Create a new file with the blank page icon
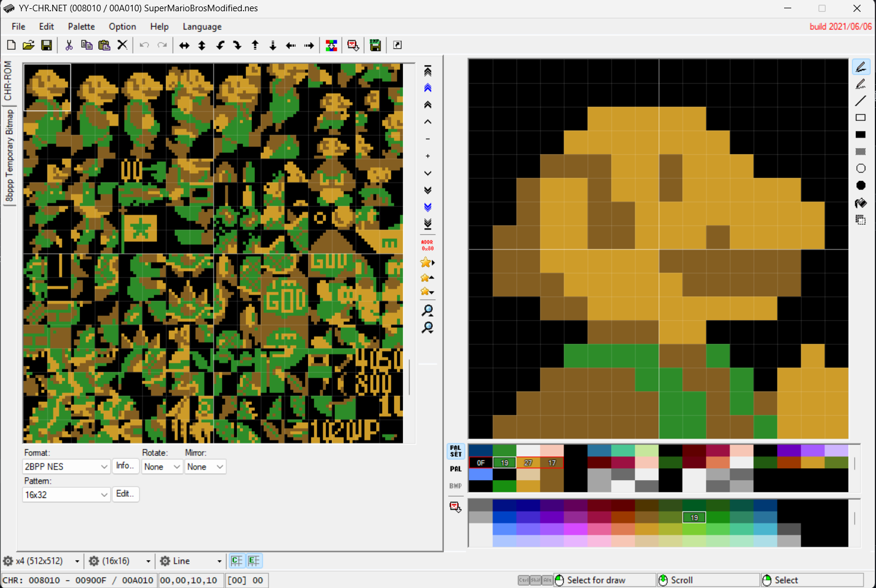The image size is (876, 588). coord(11,45)
